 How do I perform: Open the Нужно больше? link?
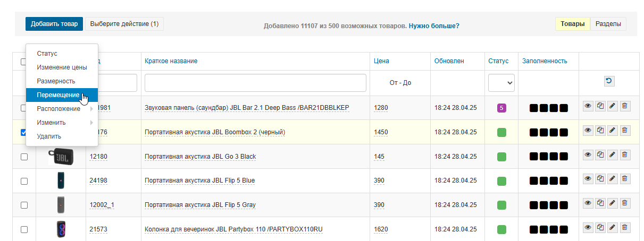(434, 25)
